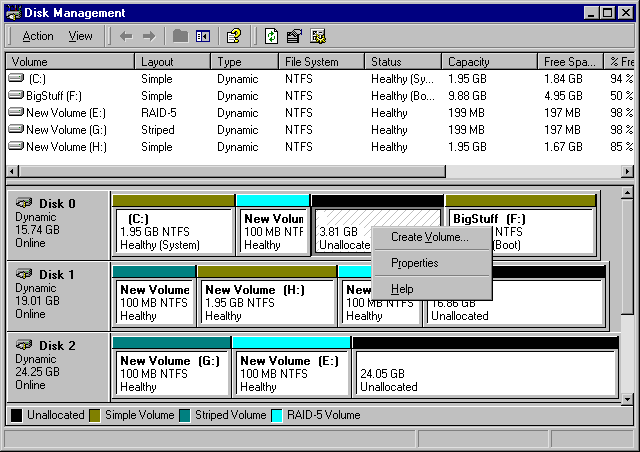This screenshot has height=452, width=640.
Task: Click the Back arrow in toolbar
Action: tap(126, 36)
